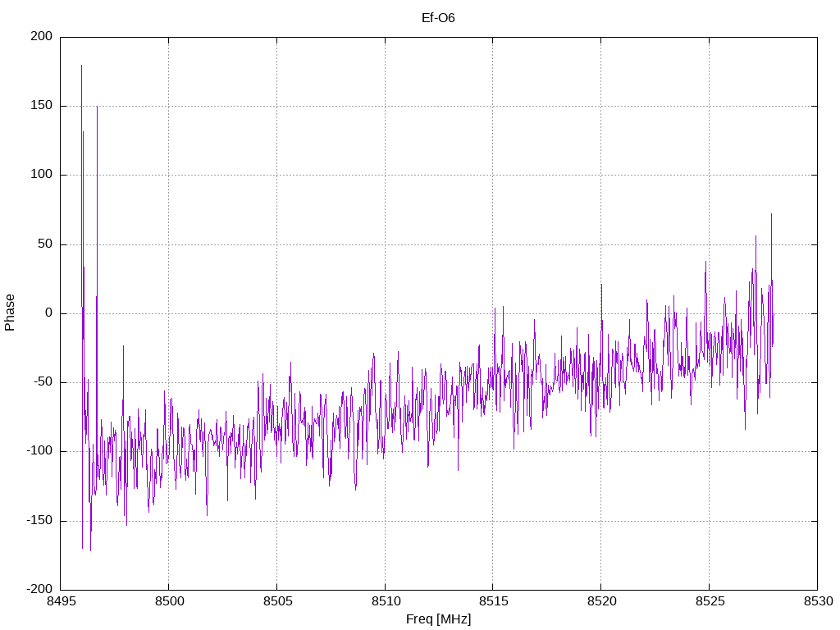Select the 8500 x-axis tick label
The image size is (840, 630).
click(x=168, y=601)
